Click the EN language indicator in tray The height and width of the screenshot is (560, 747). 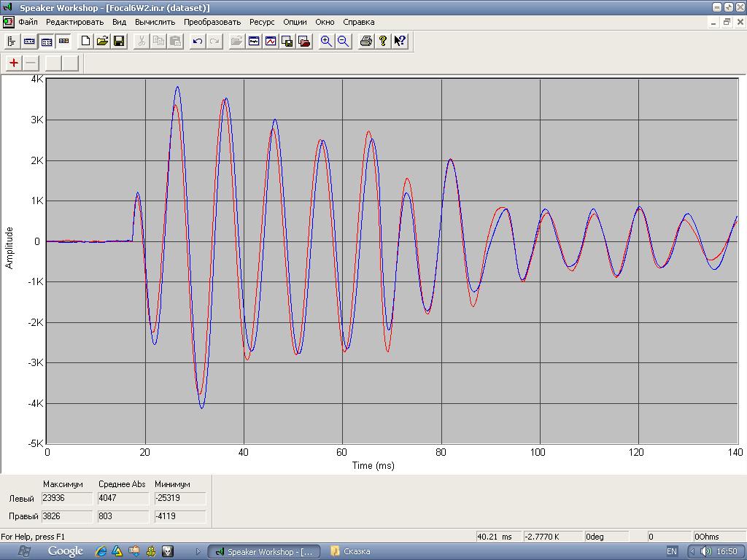click(x=672, y=551)
